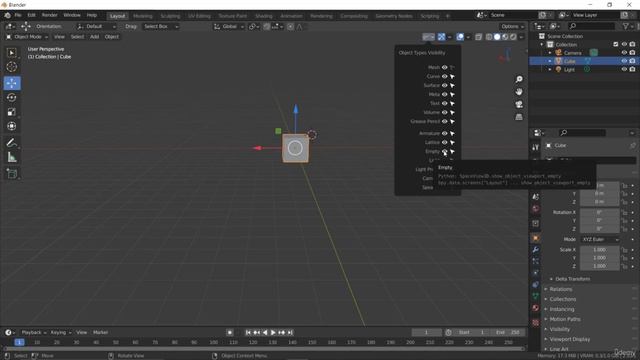This screenshot has width=640, height=360.
Task: Open the File menu
Action: [x=18, y=15]
